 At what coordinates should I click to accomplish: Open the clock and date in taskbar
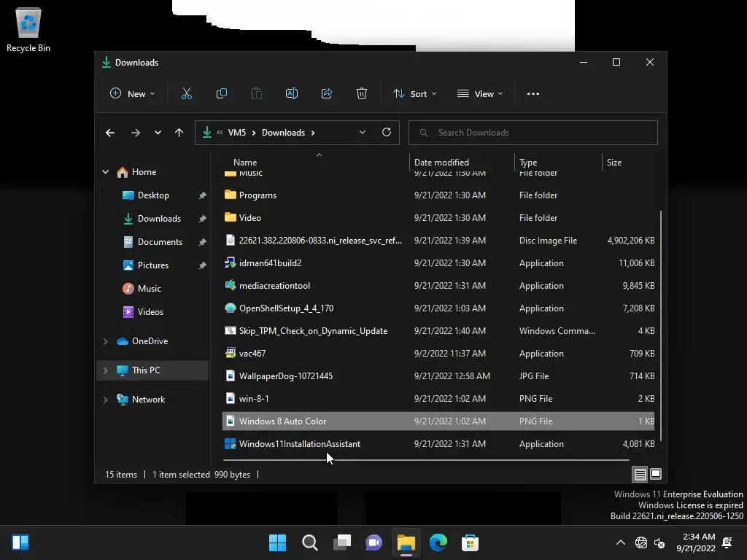point(696,542)
